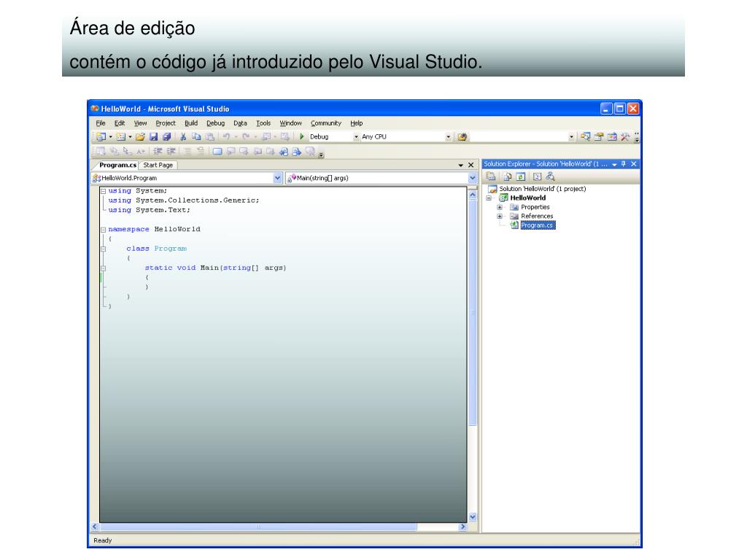Open the HelloWorld.Program types dropdown
The height and width of the screenshot is (560, 747).
[278, 178]
